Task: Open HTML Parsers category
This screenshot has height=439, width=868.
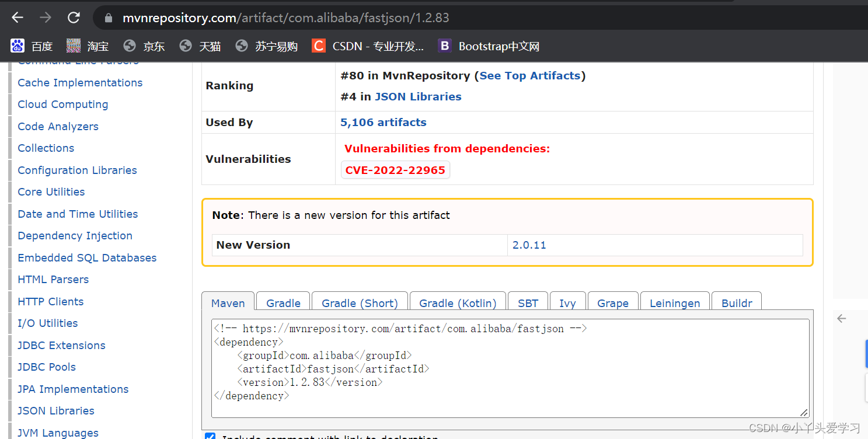Action: pos(53,279)
